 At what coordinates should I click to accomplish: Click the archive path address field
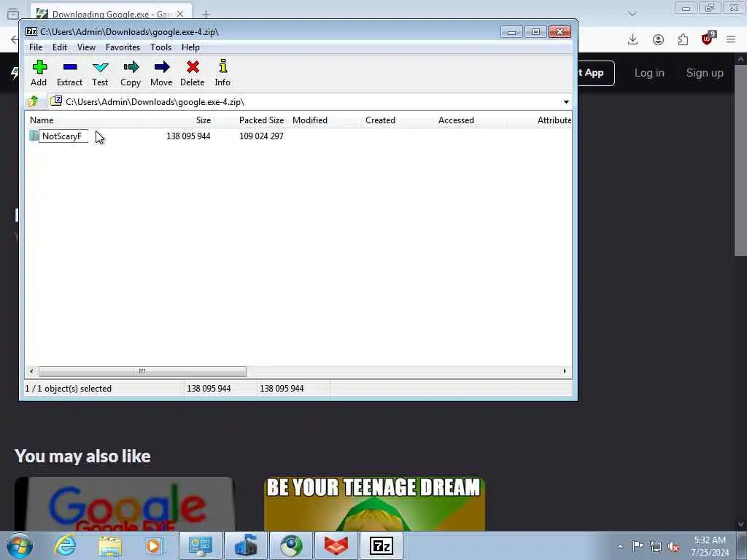pos(305,102)
